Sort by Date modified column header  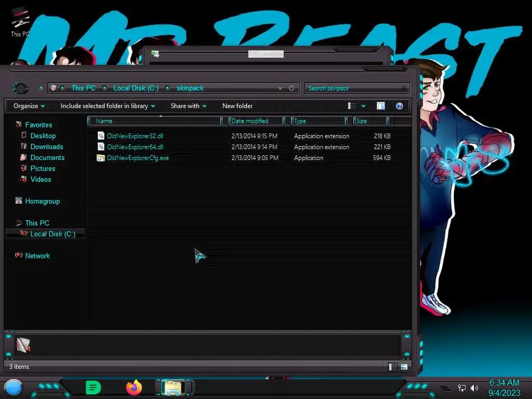(256, 121)
